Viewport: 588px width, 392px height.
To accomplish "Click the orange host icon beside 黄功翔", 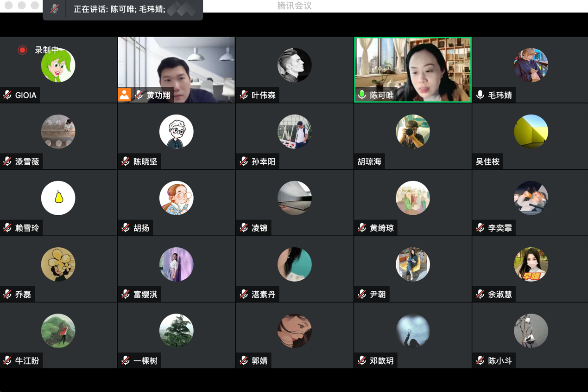I will pos(124,95).
